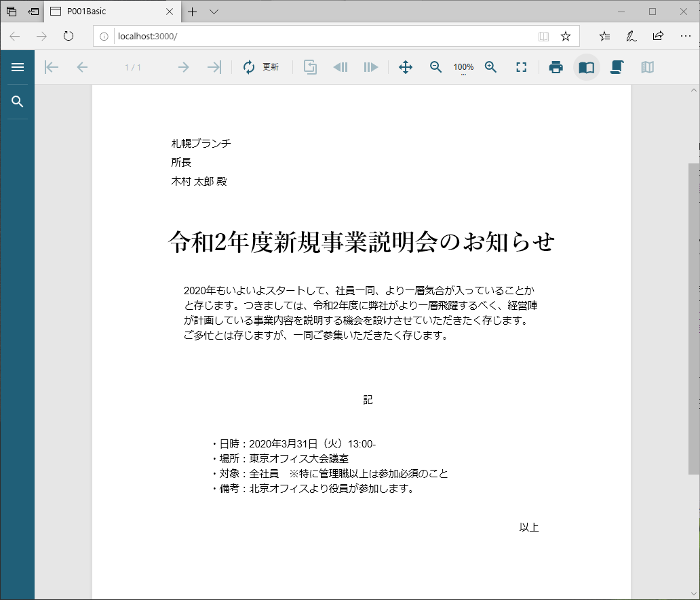Switch to single page view mode

pos(586,68)
